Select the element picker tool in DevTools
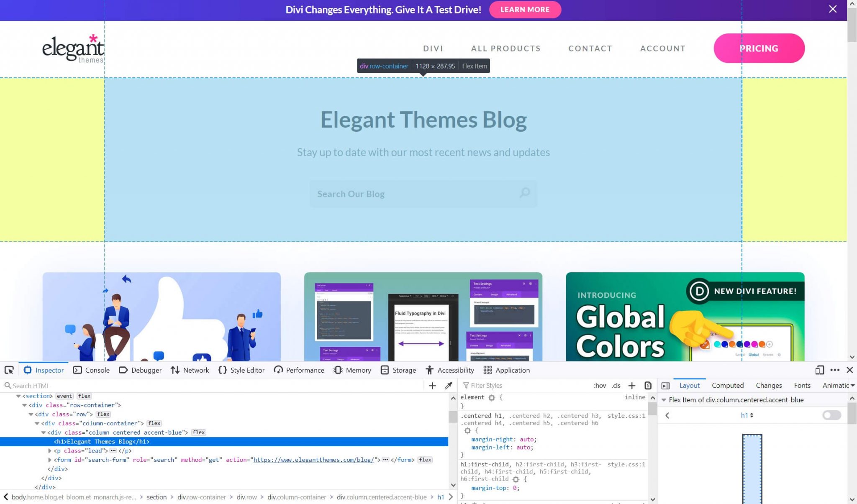Viewport: 857px width, 504px height. coord(9,370)
